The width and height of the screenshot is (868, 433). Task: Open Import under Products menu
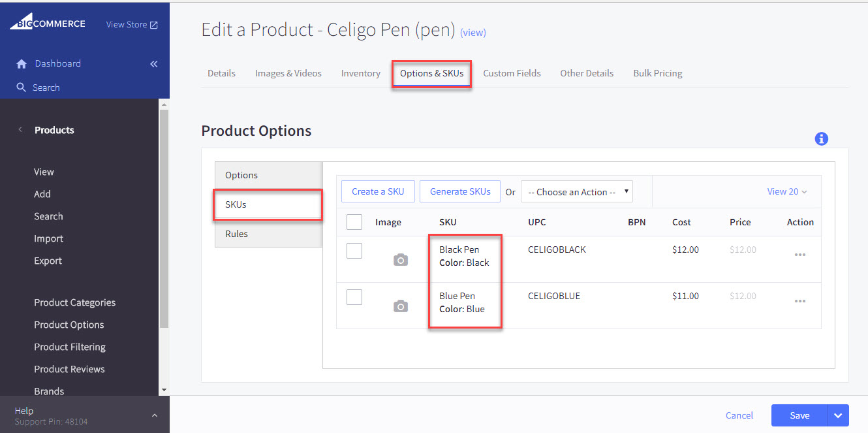point(49,238)
